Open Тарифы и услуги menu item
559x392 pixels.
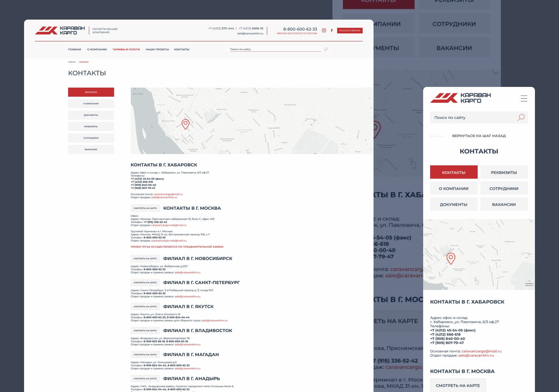tap(126, 50)
